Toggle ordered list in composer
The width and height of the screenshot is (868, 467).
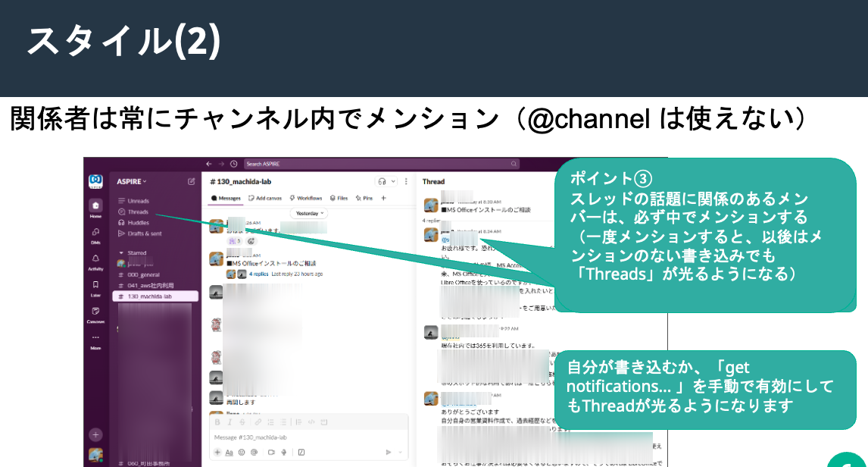click(270, 422)
